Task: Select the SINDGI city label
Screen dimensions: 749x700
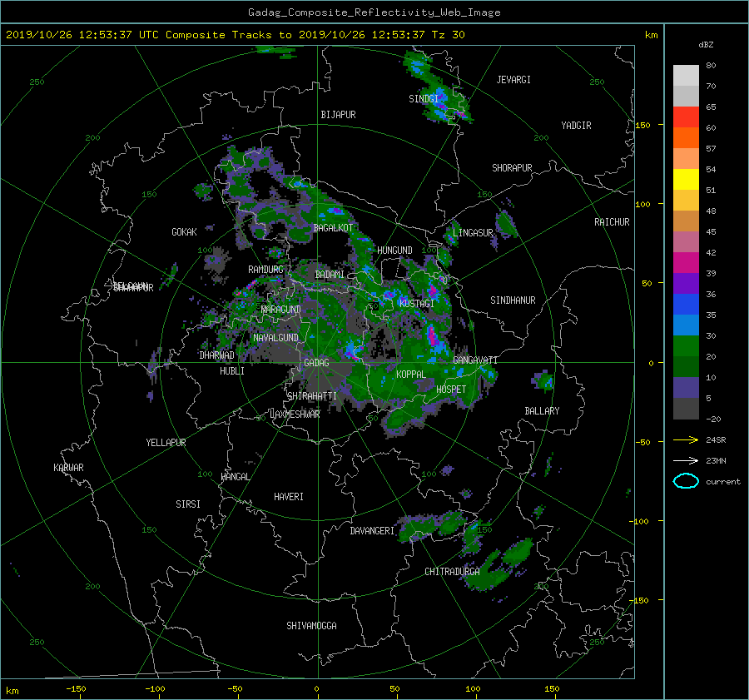Action: pos(424,98)
